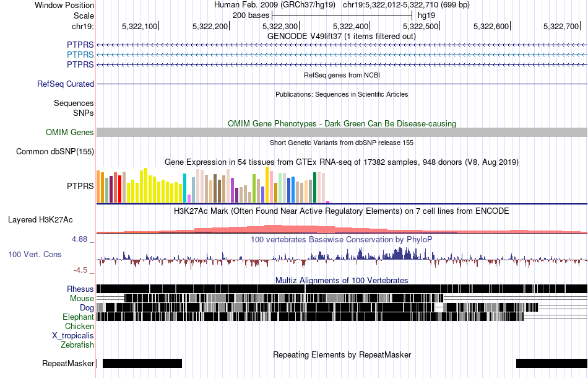Click the gray OMIM Genes bar
Viewport: 588px width, 378px height.
[x=342, y=132]
